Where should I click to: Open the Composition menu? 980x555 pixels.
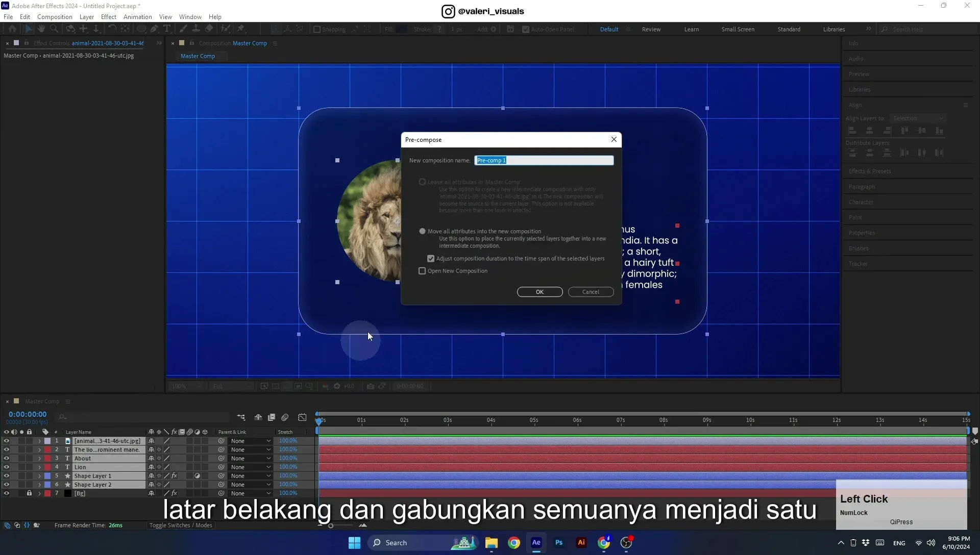(x=55, y=17)
